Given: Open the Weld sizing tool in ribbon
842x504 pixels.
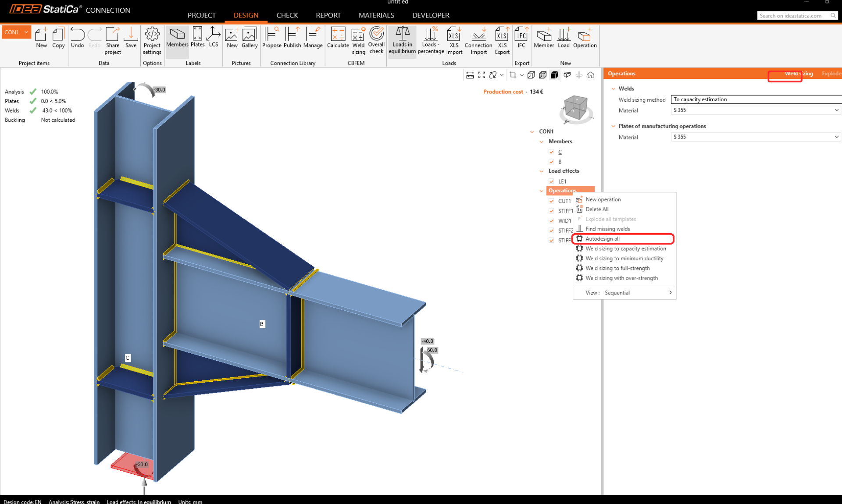Looking at the screenshot, I should 358,40.
